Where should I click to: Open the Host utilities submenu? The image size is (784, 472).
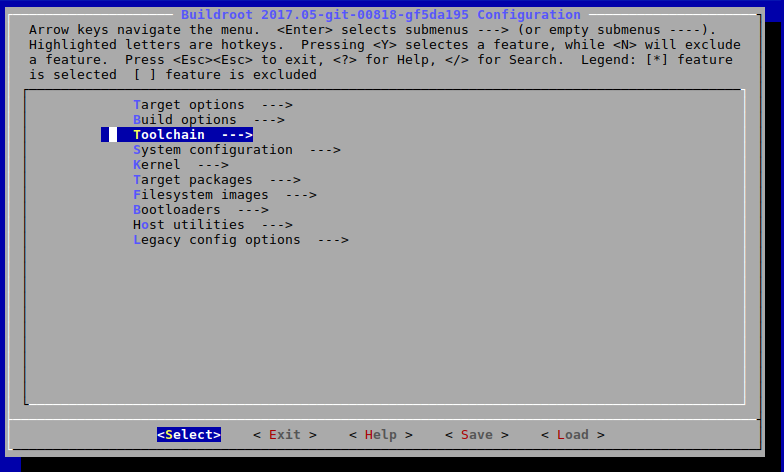click(213, 225)
